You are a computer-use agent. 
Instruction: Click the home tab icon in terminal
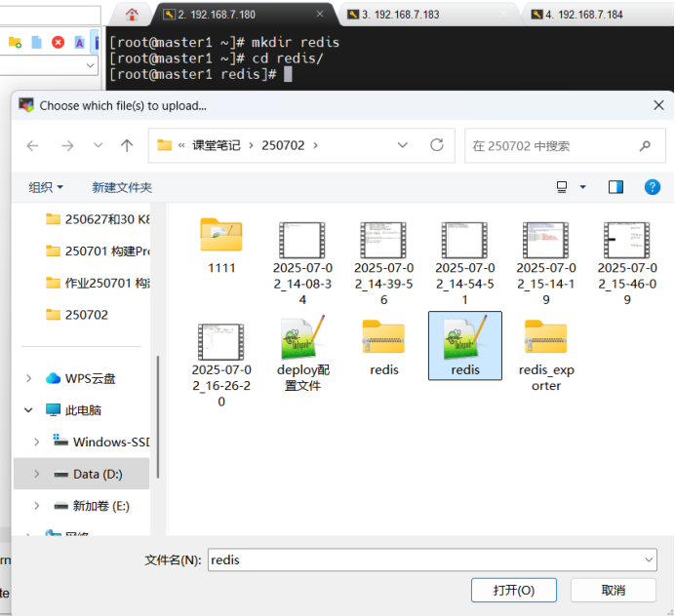pyautogui.click(x=133, y=14)
